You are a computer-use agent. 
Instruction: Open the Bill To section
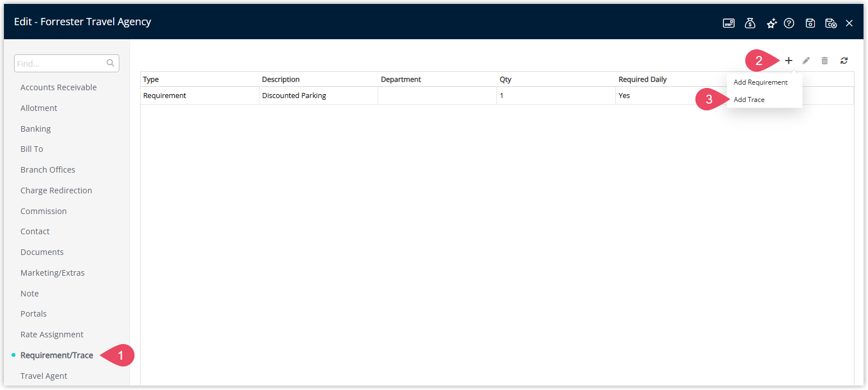[31, 149]
